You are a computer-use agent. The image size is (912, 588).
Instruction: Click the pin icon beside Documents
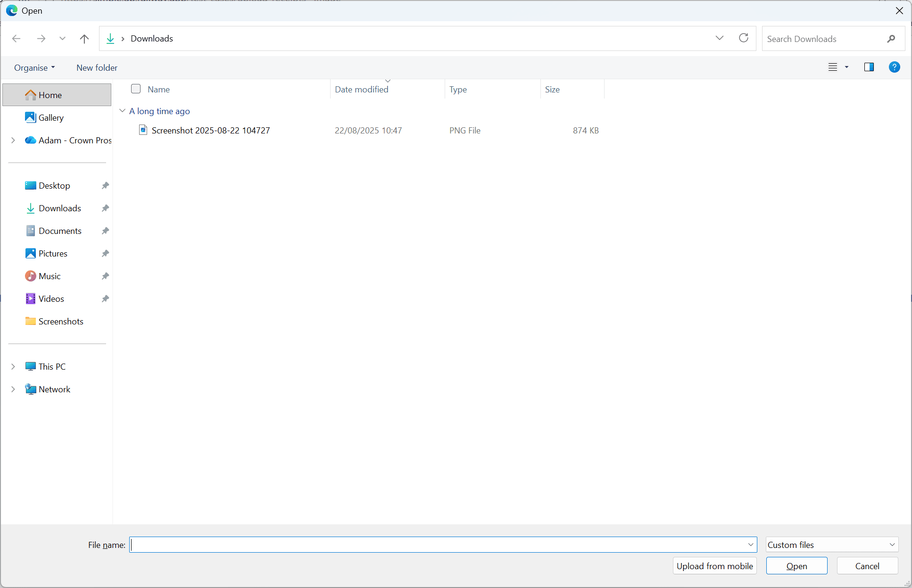click(x=105, y=231)
